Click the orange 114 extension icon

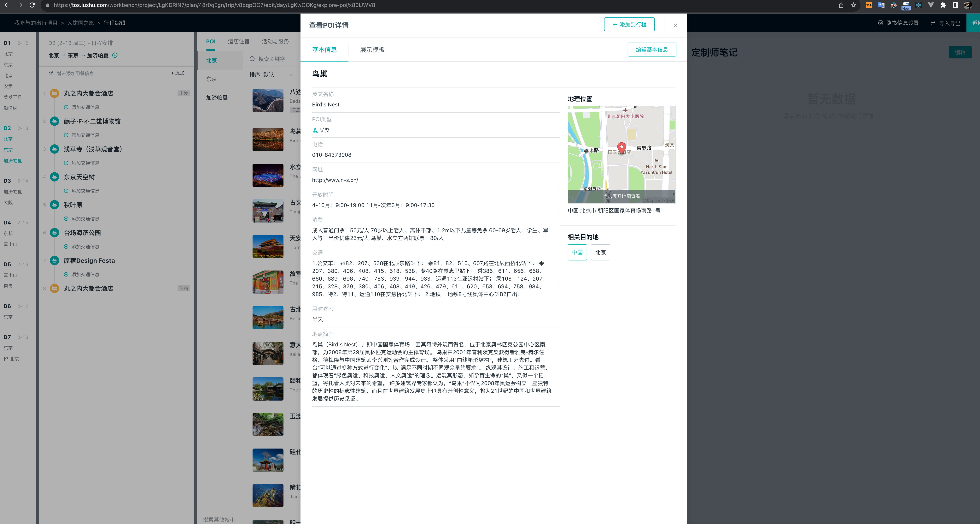[869, 5]
